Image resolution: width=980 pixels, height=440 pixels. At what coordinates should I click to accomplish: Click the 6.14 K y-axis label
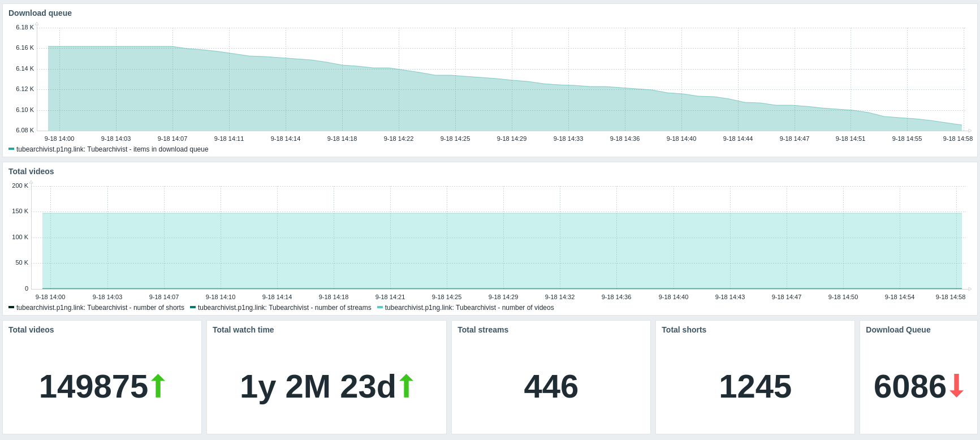(x=25, y=68)
